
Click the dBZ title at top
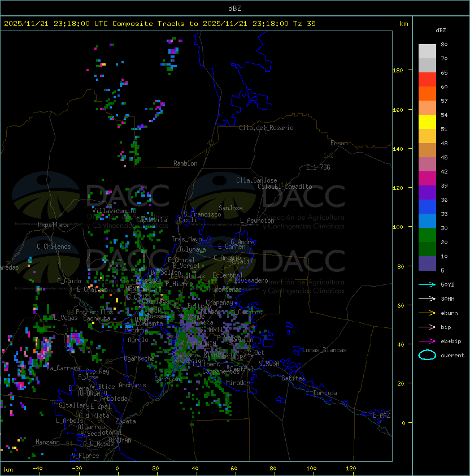[235, 8]
